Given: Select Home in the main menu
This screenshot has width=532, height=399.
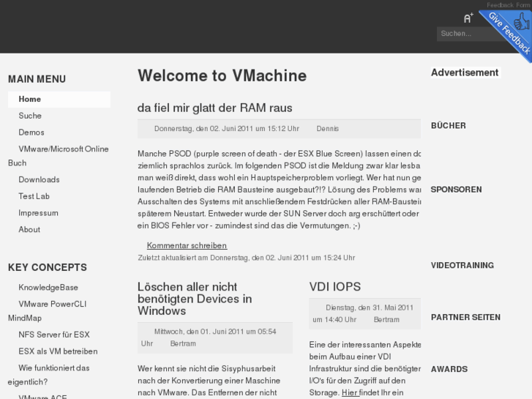Looking at the screenshot, I should (59, 99).
